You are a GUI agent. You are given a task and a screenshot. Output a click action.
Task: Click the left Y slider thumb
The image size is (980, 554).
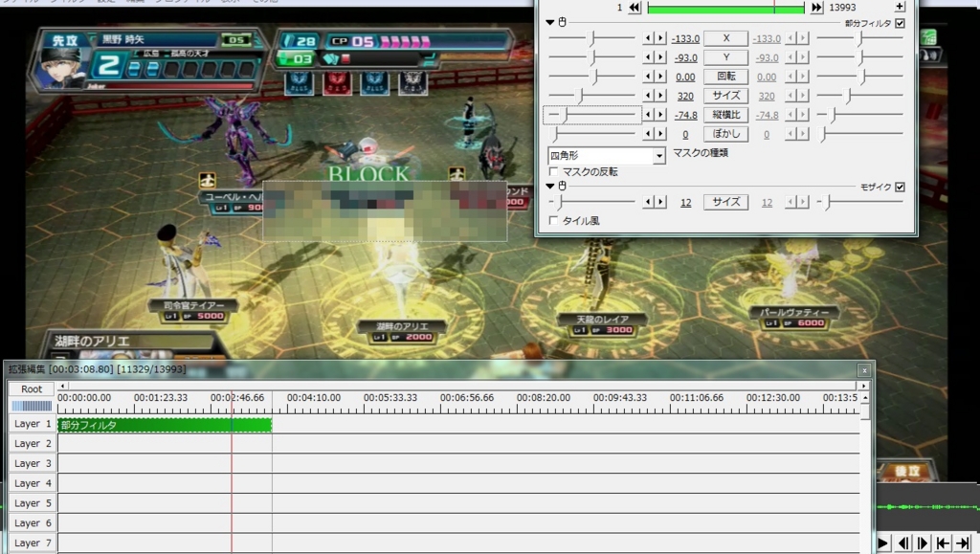592,58
